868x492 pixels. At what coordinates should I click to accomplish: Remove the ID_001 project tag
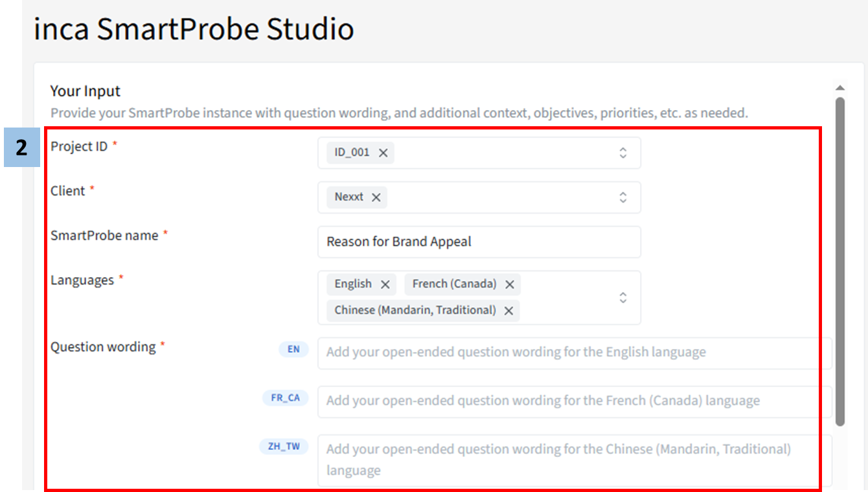click(383, 153)
